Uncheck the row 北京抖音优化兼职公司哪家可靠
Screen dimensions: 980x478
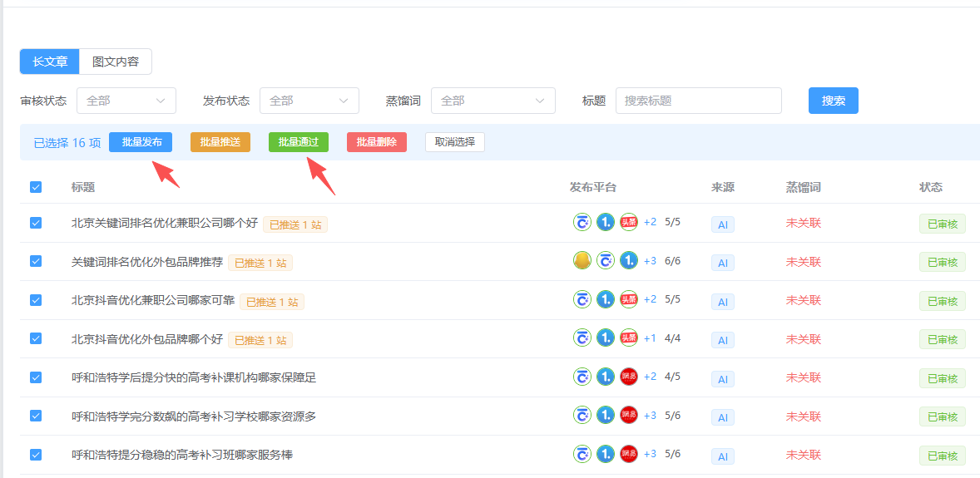point(36,300)
